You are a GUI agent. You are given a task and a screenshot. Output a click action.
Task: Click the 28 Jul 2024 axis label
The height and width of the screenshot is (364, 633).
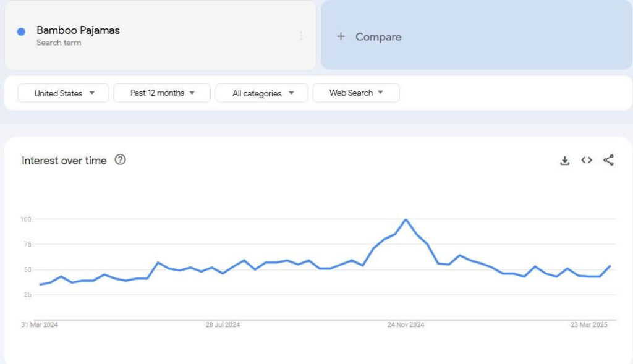pyautogui.click(x=223, y=324)
